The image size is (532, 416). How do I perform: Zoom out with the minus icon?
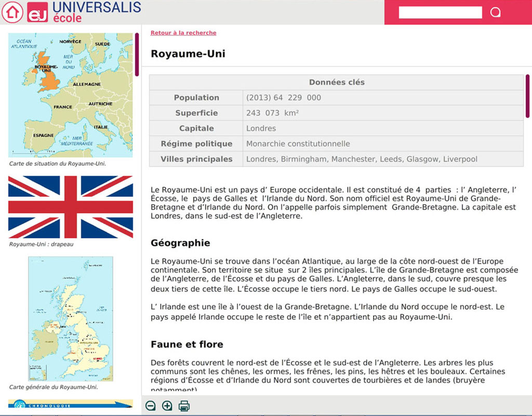click(x=151, y=406)
